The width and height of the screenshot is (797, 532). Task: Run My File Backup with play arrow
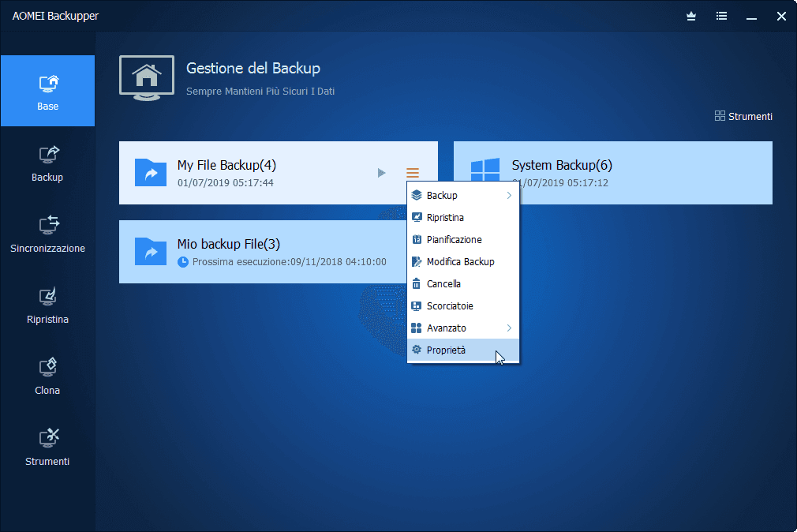[x=381, y=173]
